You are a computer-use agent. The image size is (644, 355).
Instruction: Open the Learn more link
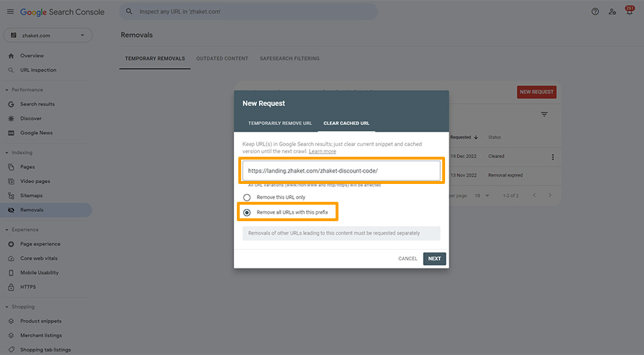click(323, 152)
